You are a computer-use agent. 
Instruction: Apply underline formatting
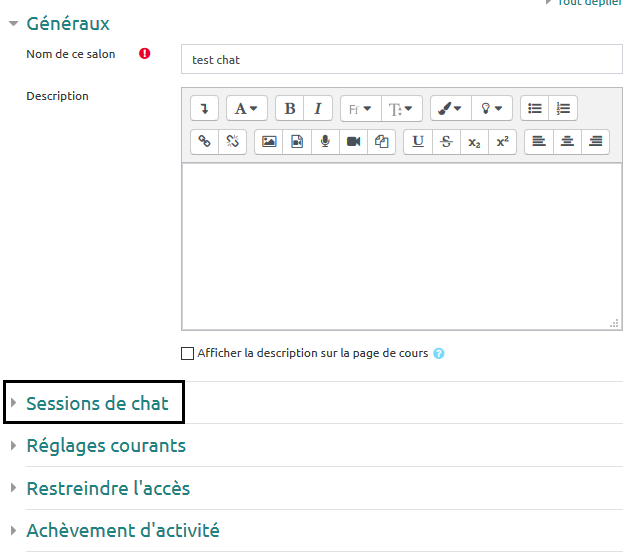pyautogui.click(x=418, y=142)
